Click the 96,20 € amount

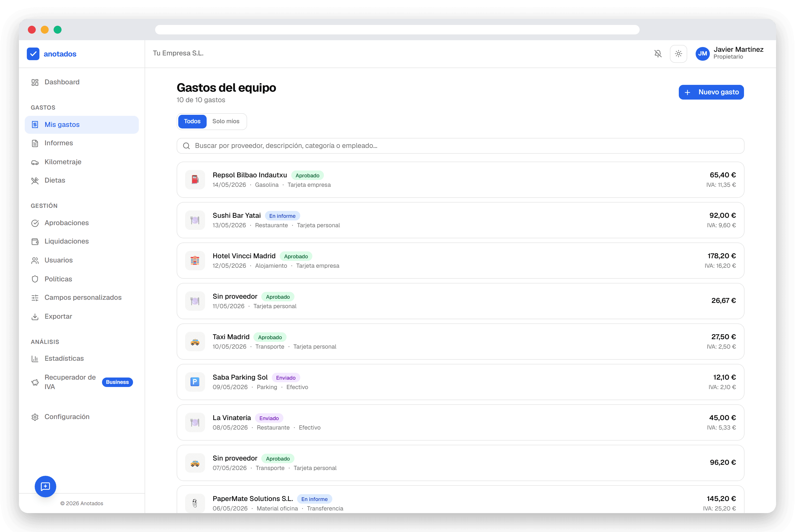pyautogui.click(x=723, y=462)
